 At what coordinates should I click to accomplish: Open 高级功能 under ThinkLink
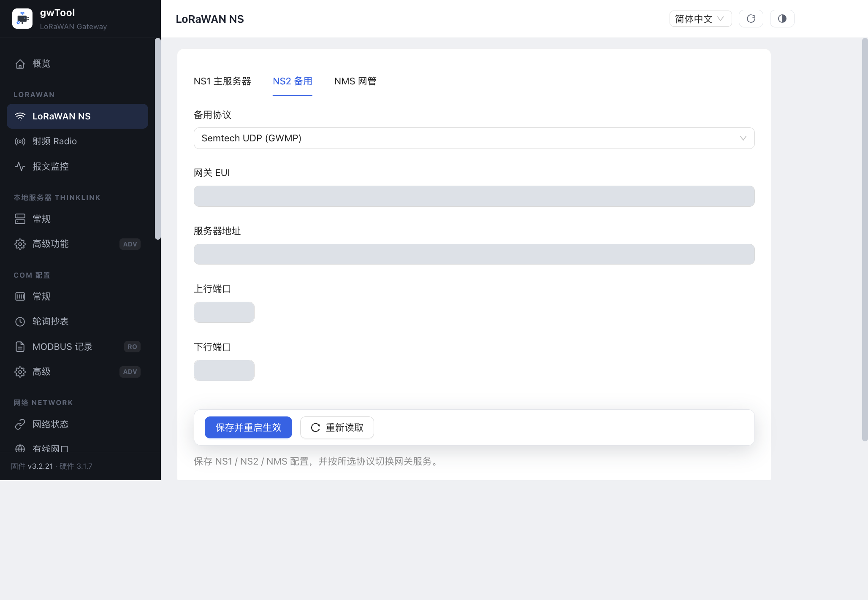coord(77,244)
